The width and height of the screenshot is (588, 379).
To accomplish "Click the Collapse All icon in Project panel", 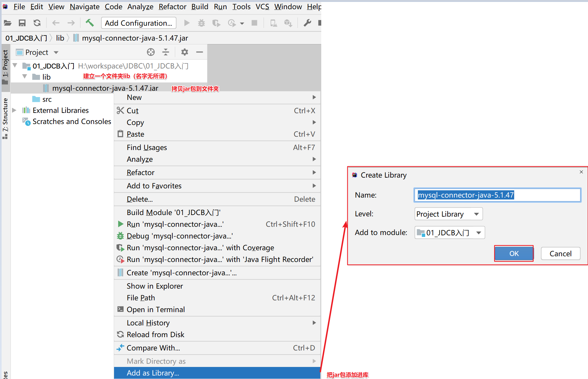I will click(x=166, y=52).
